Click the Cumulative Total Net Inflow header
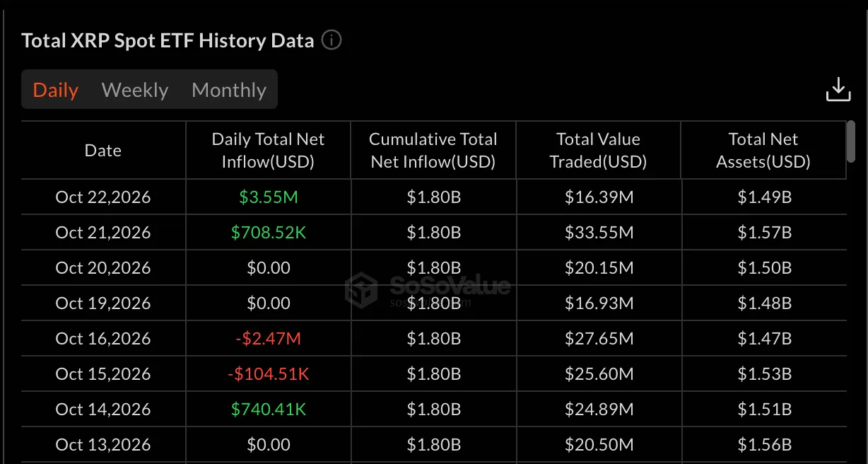This screenshot has height=464, width=868. (433, 150)
